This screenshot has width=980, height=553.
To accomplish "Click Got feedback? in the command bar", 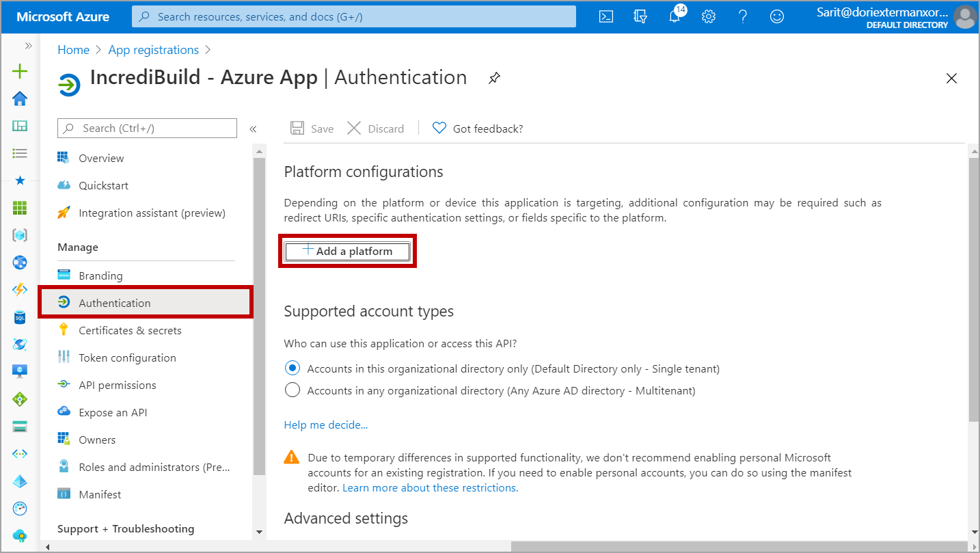I will pyautogui.click(x=478, y=129).
